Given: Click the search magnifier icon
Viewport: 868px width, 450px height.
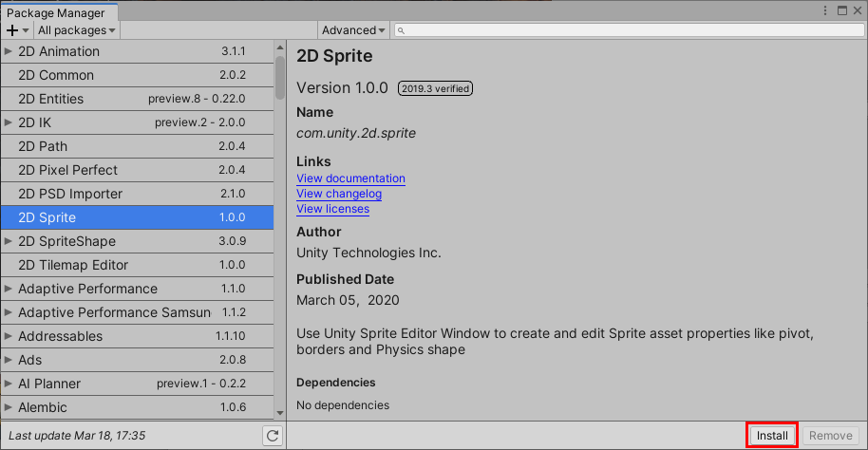Looking at the screenshot, I should point(402,30).
